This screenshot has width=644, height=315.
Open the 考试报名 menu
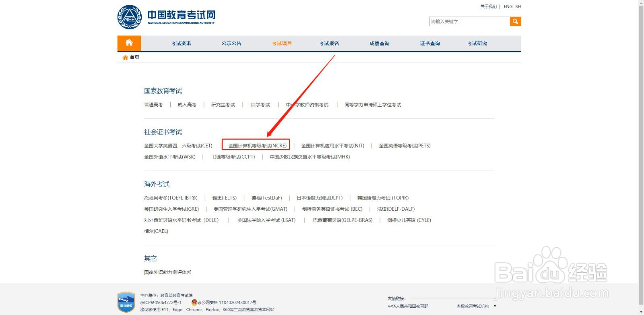point(329,44)
